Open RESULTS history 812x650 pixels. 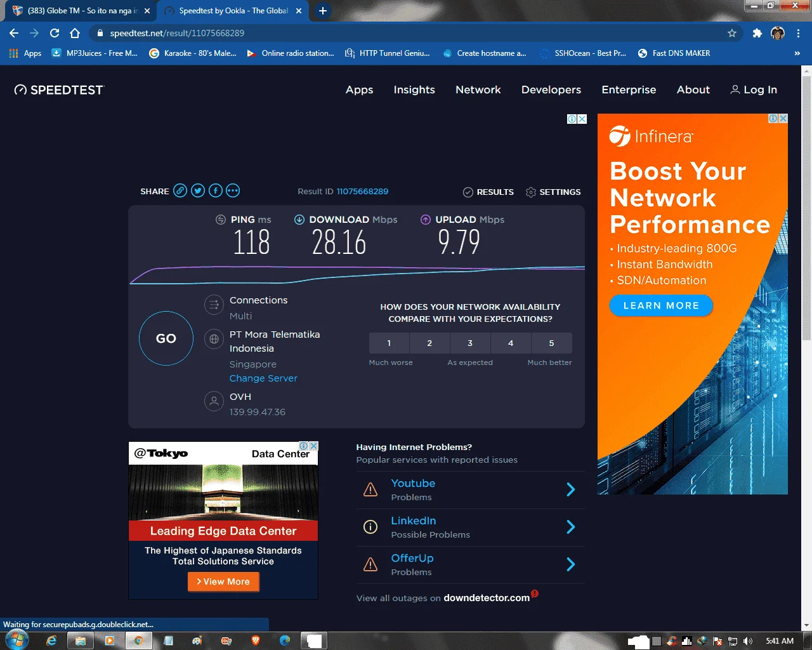[488, 192]
